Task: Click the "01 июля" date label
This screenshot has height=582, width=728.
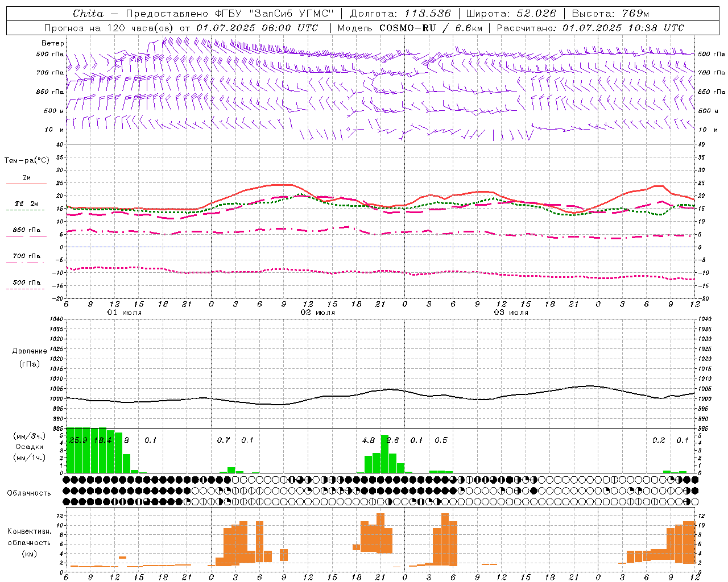Action: [x=125, y=313]
